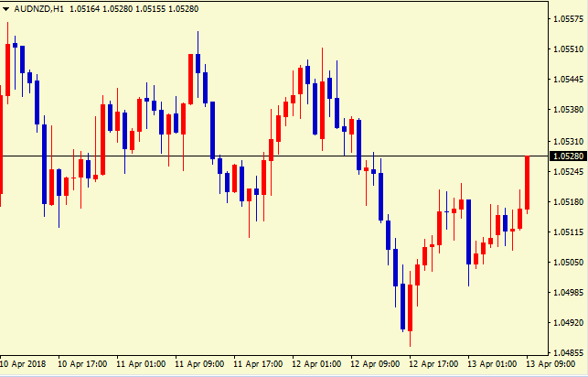Click the 1.05575 price axis label

pyautogui.click(x=568, y=19)
